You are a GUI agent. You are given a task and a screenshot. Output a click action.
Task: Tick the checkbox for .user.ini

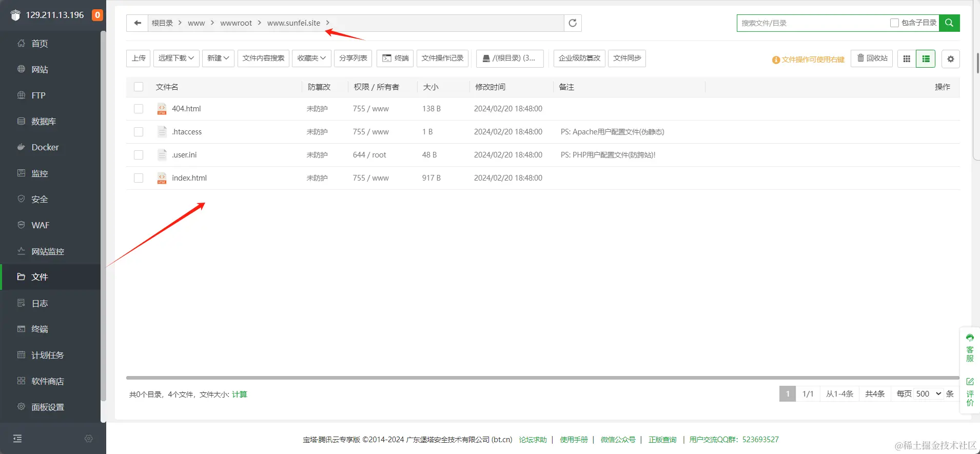click(x=139, y=155)
